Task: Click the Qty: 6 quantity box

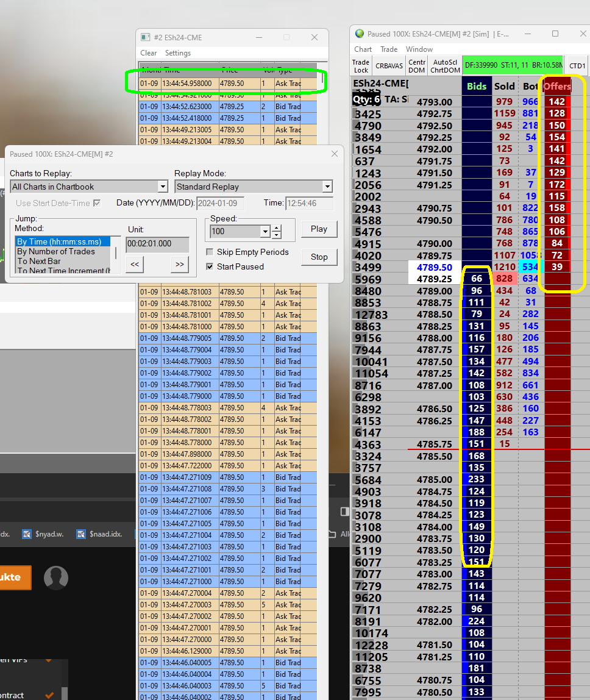Action: coord(366,99)
